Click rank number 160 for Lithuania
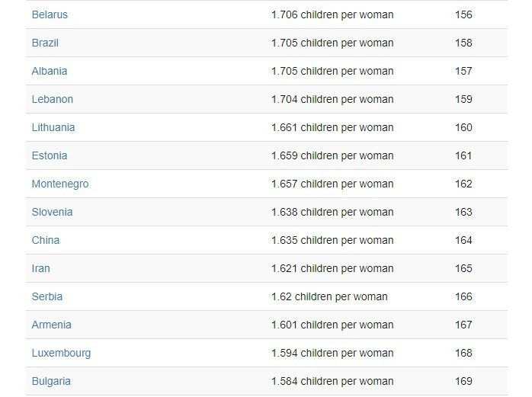This screenshot has width=532, height=397. click(x=463, y=127)
